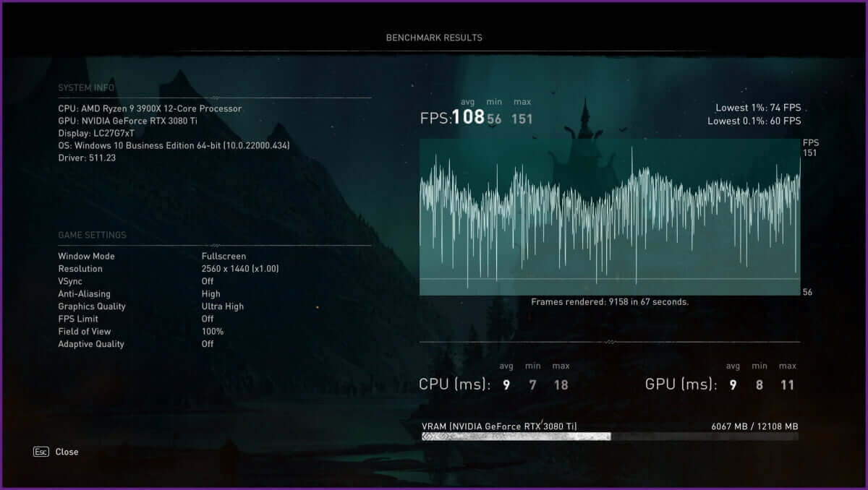Viewport: 868px width, 490px height.
Task: Close the benchmark results screen
Action: point(67,452)
